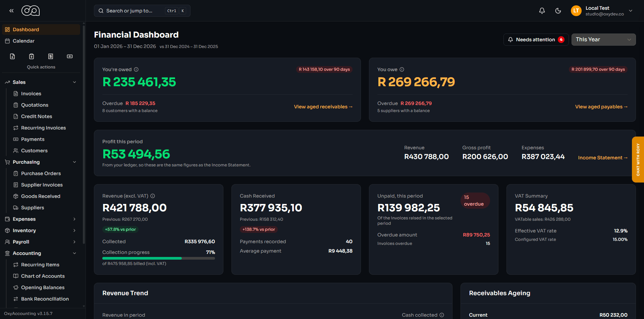Click the Purchasing cart icon in sidebar
644x319 pixels.
click(x=7, y=162)
